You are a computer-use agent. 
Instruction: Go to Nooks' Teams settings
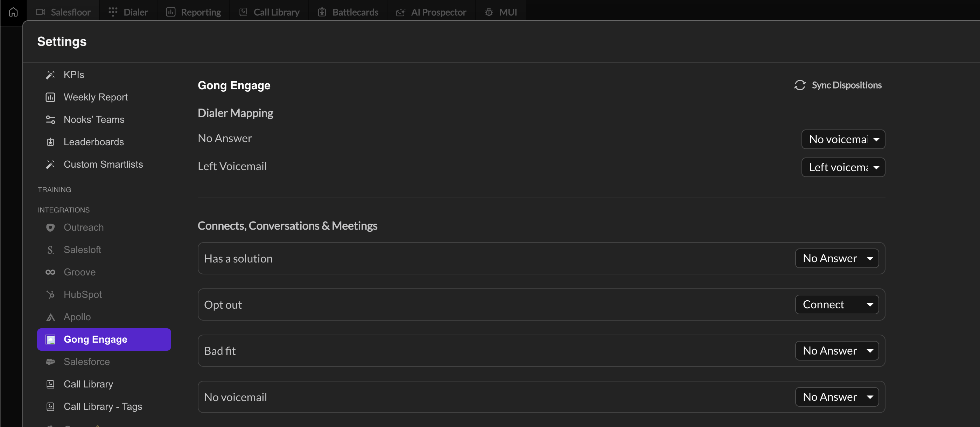coord(104,119)
